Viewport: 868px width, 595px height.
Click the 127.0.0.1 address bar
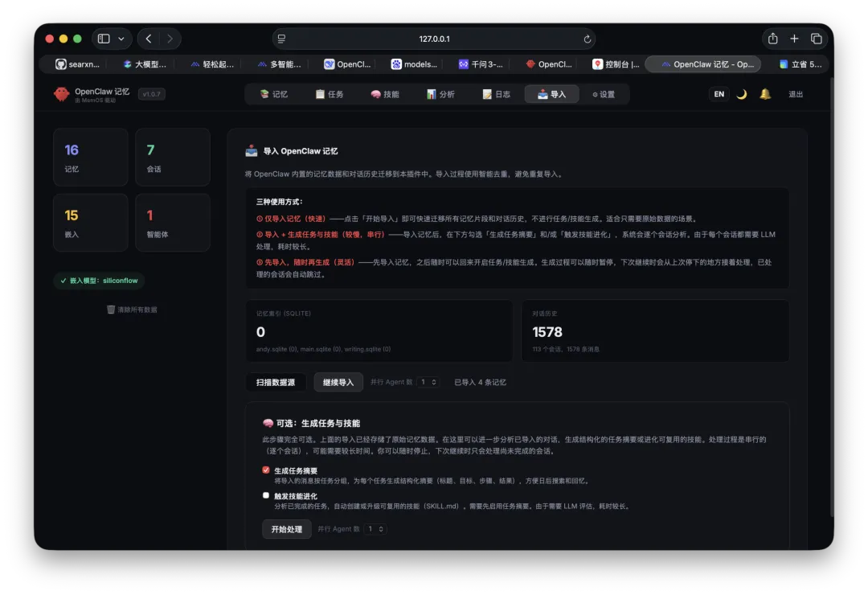click(434, 39)
